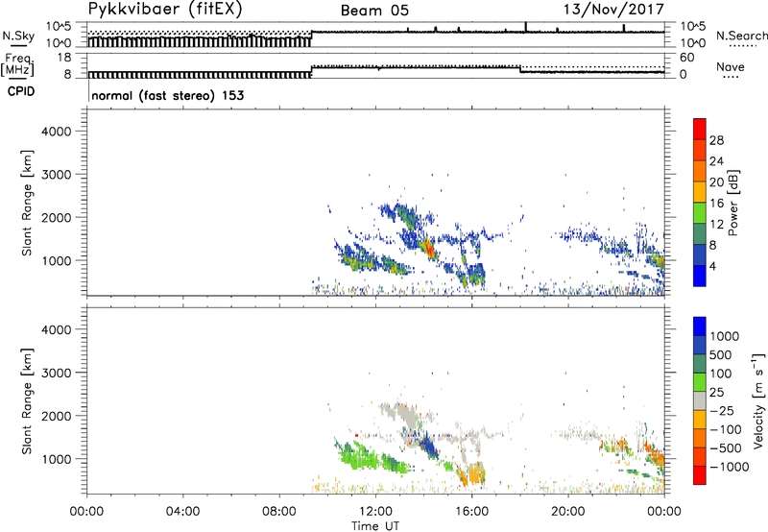The height and width of the screenshot is (532, 768).
Task: Click the red bottom of Velocity colorbar
Action: 700,475
